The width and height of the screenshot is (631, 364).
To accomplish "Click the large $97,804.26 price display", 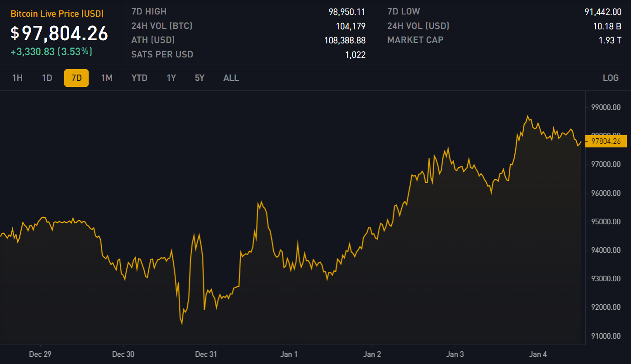I will 60,33.
